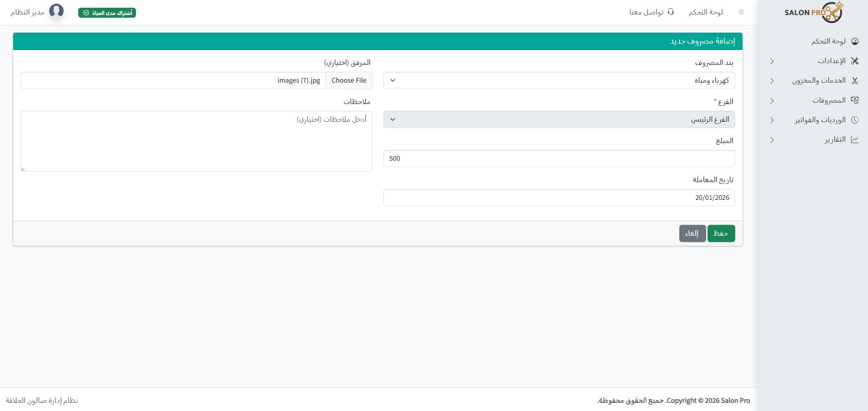868x411 pixels.
Task: Open the المصروفات expenses icon in sidebar
Action: (855, 100)
